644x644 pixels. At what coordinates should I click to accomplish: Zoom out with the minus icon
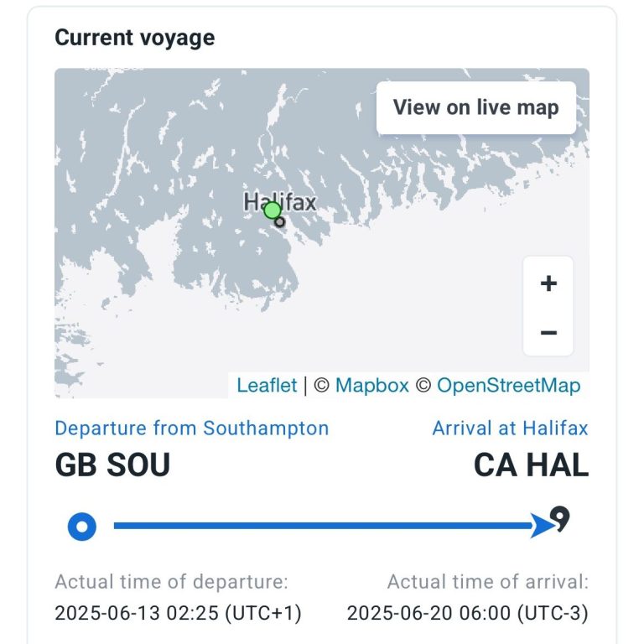pos(548,332)
